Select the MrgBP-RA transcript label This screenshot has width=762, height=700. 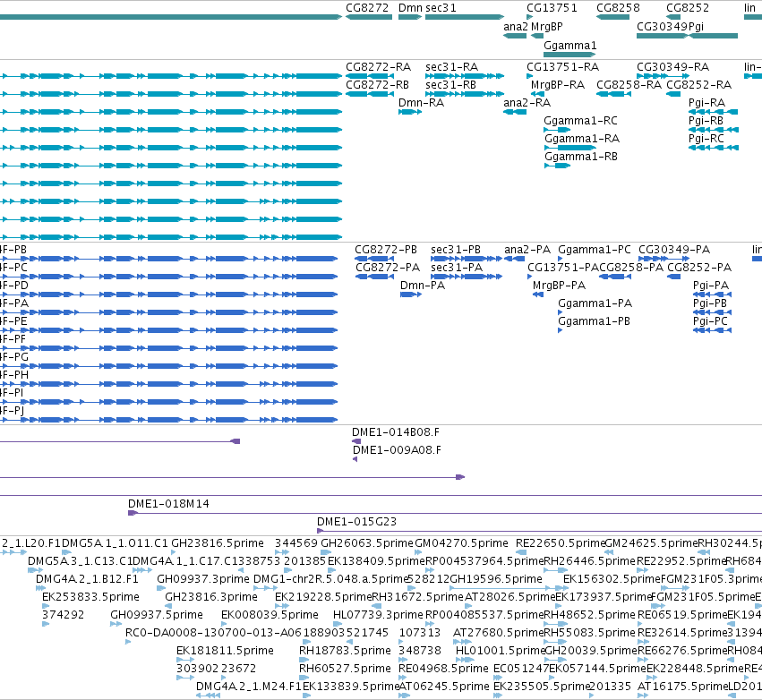(558, 84)
